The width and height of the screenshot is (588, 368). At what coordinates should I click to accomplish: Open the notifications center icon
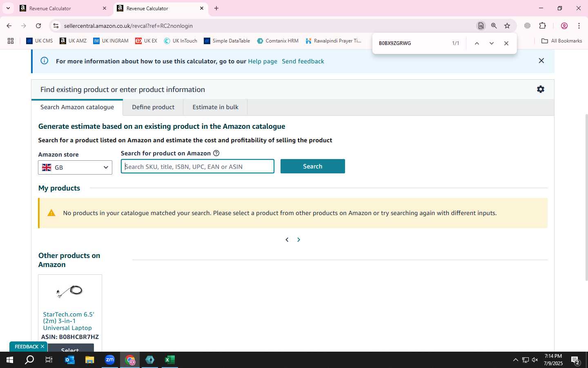575,360
